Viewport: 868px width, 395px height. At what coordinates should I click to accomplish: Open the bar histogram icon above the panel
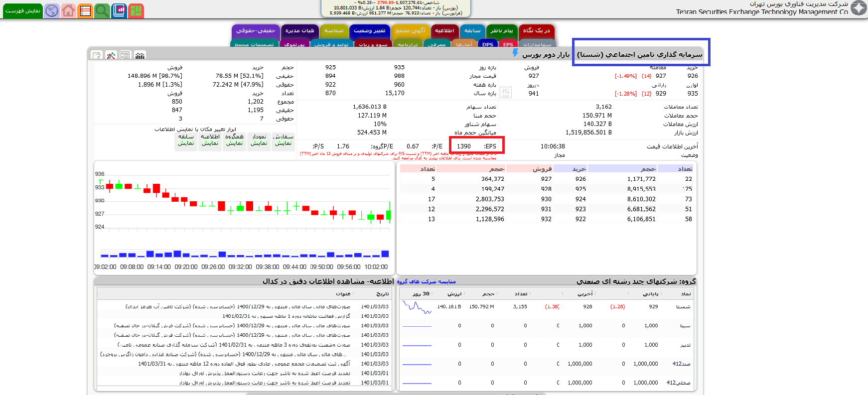click(140, 55)
